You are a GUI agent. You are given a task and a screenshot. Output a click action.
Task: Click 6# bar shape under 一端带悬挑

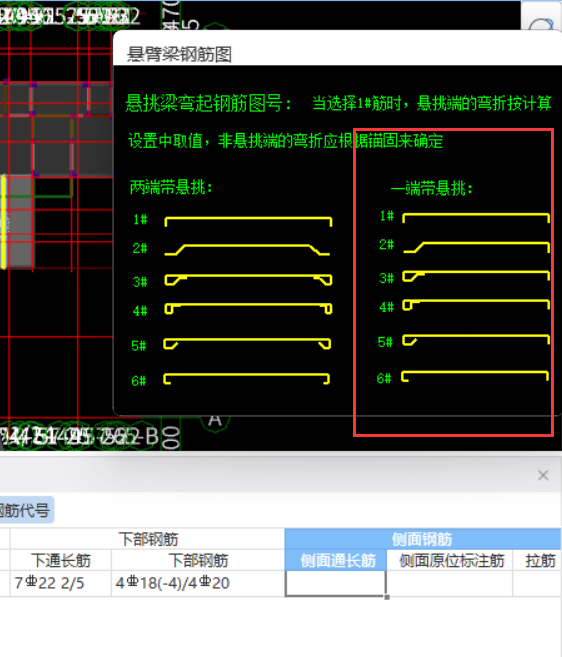point(474,376)
